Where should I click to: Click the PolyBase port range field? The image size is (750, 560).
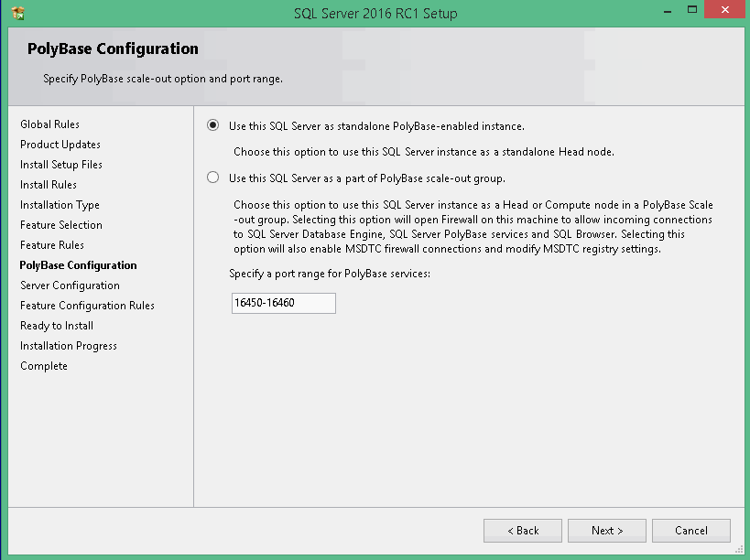coord(283,303)
